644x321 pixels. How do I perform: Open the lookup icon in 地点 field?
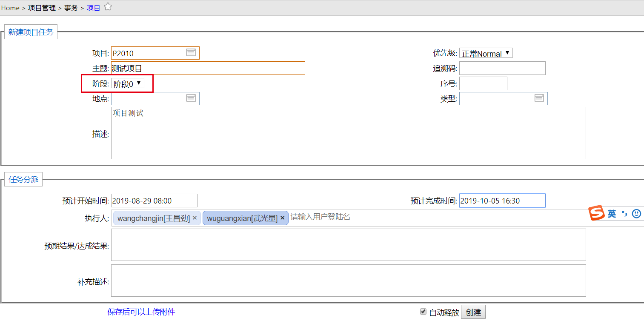[x=191, y=98]
